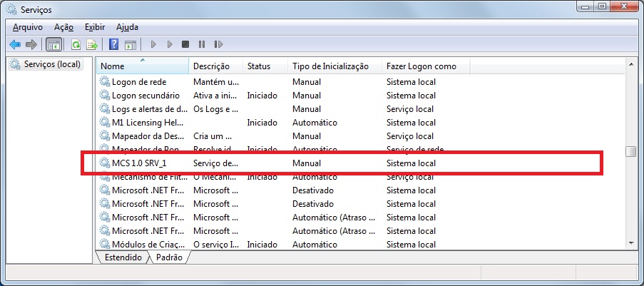Click gear icon of MCS 1.0 SRV_1
This screenshot has width=644, height=286.
(x=105, y=163)
